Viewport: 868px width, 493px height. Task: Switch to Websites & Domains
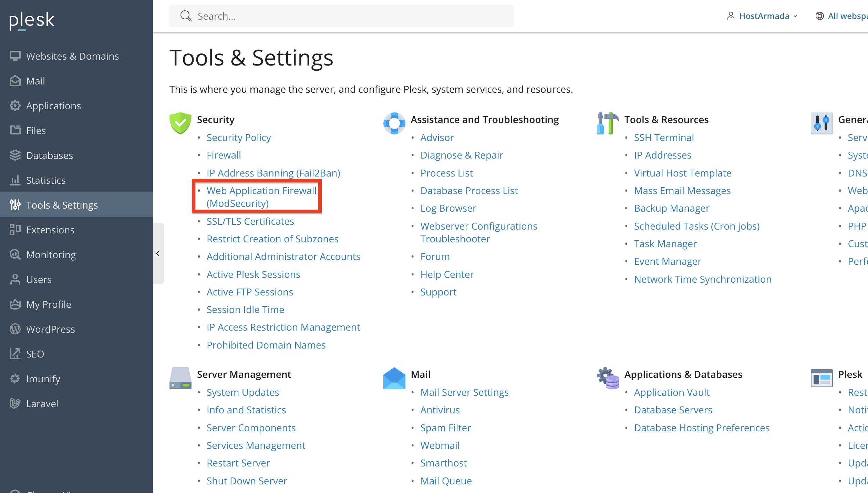click(73, 56)
